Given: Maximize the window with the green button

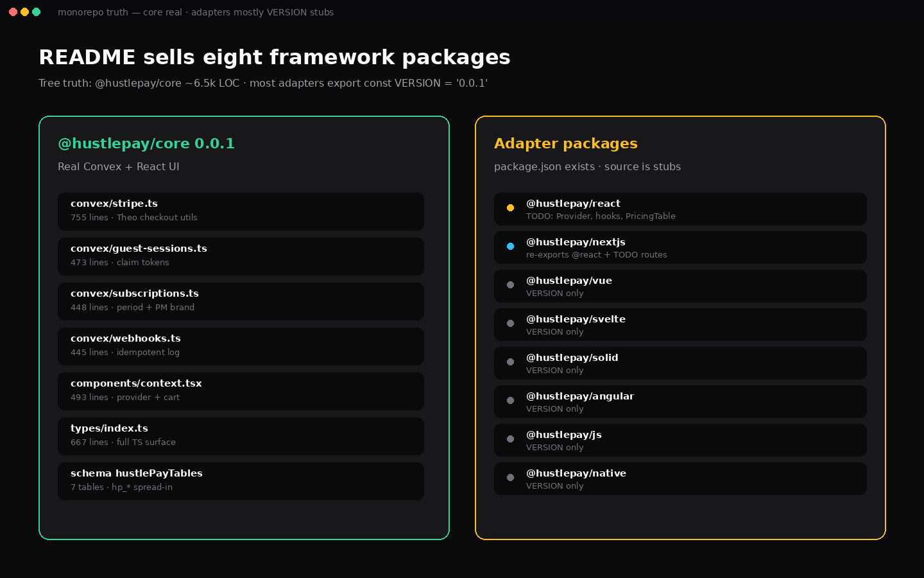Looking at the screenshot, I should click(36, 12).
